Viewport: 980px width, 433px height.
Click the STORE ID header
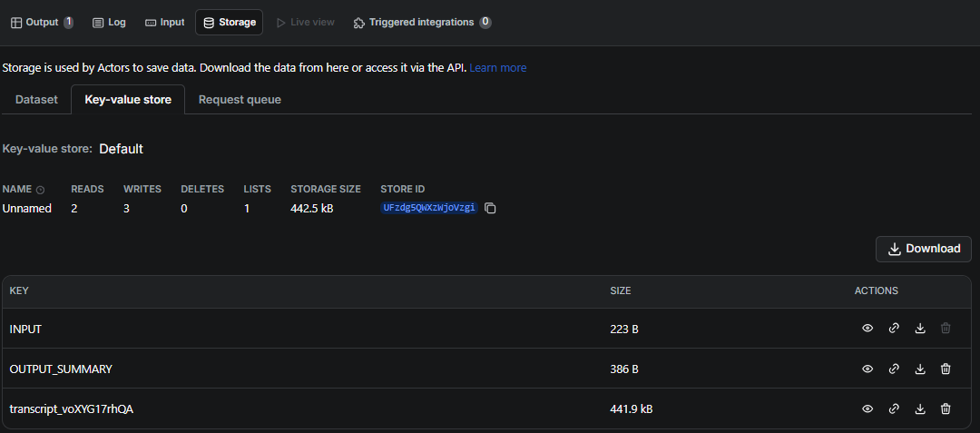point(403,189)
